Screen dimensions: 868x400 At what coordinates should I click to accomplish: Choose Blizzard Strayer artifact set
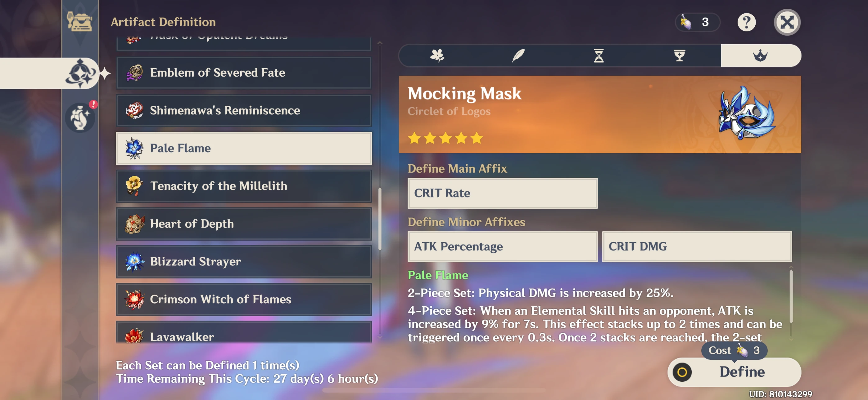(x=244, y=262)
